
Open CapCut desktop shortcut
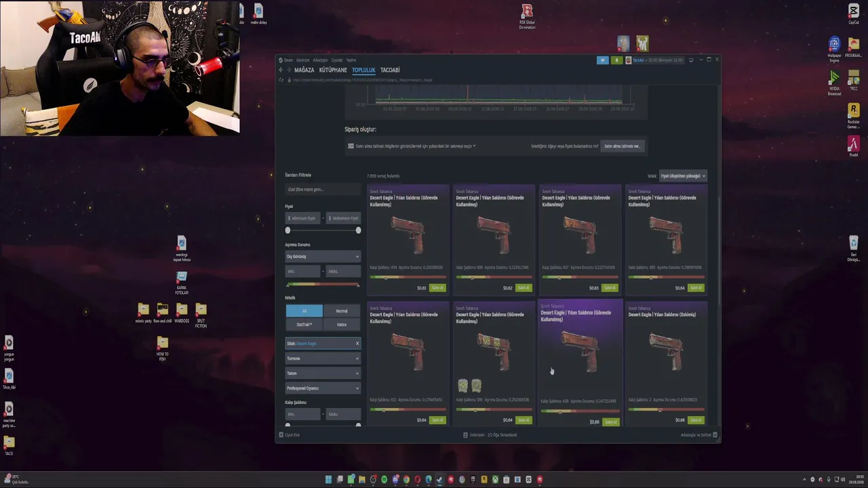[854, 14]
